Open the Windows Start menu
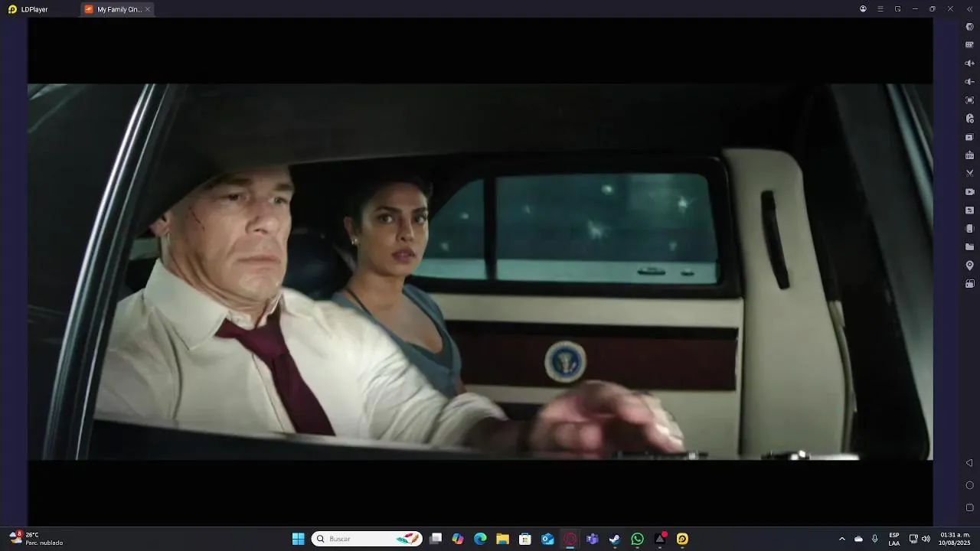 click(x=299, y=539)
